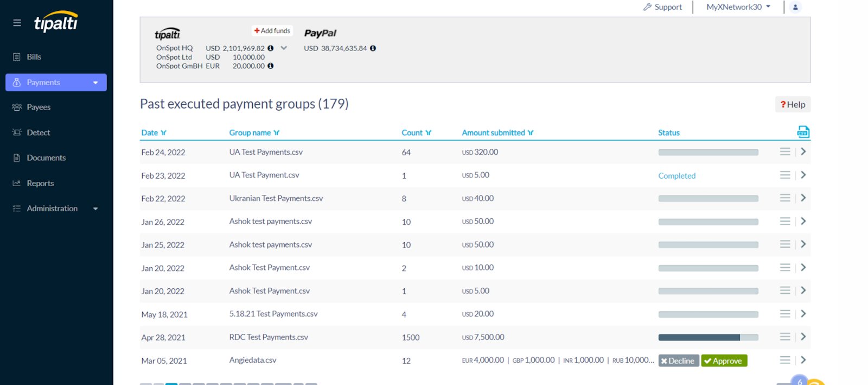Approve the Angiedata.csv payment group

[x=724, y=361]
